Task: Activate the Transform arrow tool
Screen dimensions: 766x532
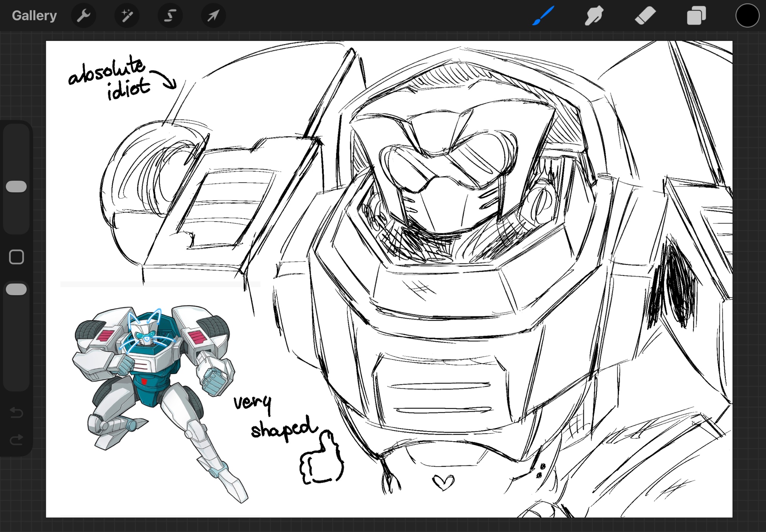Action: click(213, 16)
